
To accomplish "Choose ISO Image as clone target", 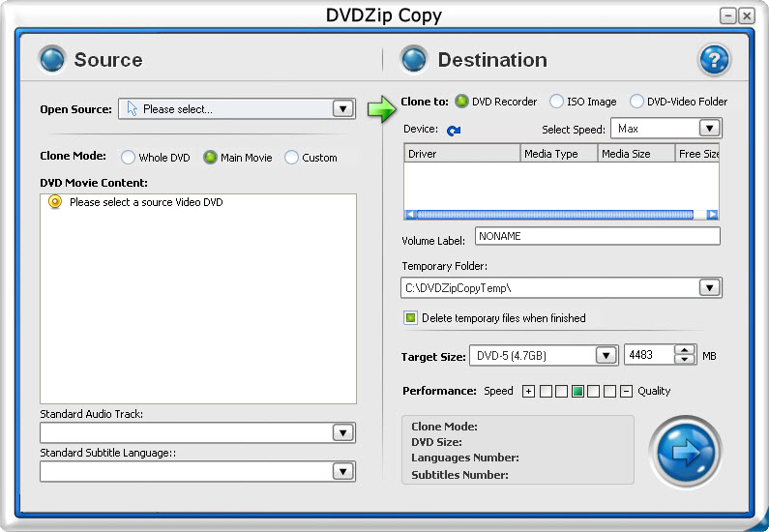I will [x=556, y=102].
